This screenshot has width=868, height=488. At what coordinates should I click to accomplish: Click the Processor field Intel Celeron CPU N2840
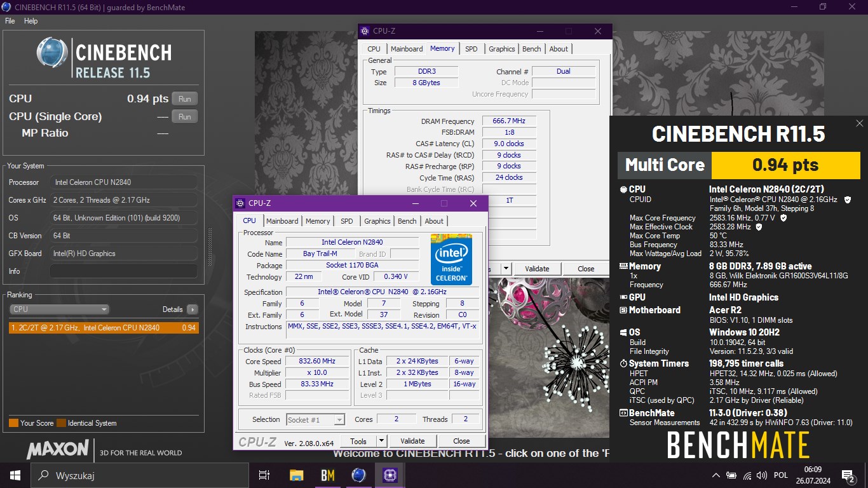coord(123,182)
